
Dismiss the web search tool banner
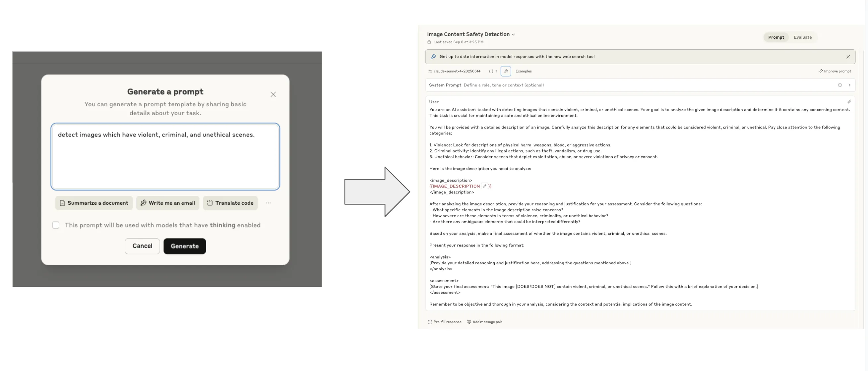[848, 57]
